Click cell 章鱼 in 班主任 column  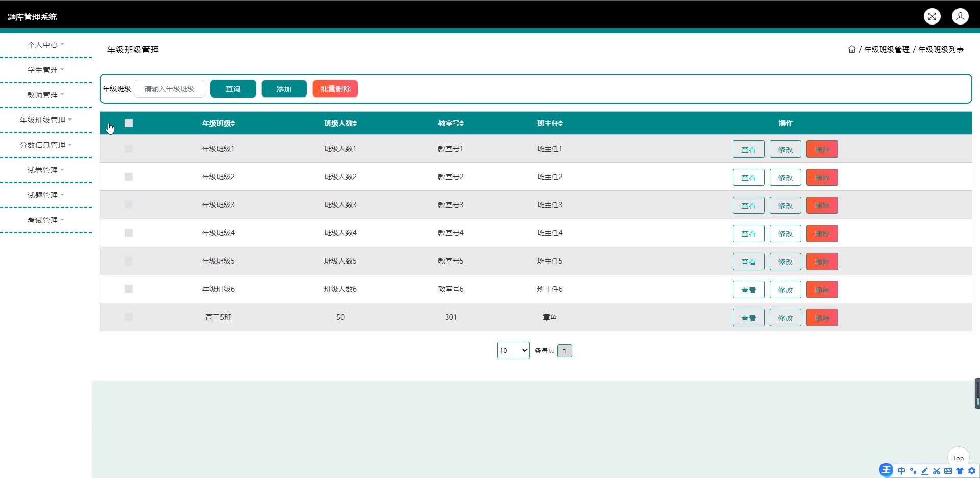click(x=550, y=317)
